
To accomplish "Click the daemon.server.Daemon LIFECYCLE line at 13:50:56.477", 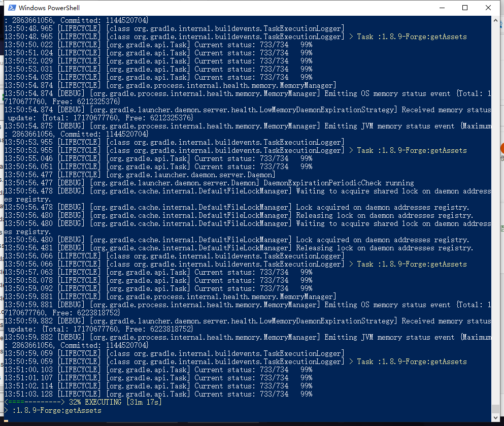I will tap(132, 175).
